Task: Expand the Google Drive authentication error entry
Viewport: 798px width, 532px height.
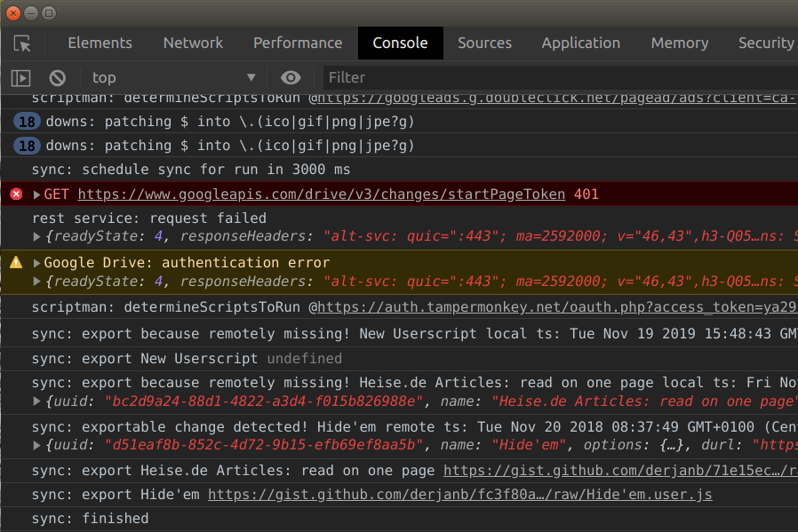Action: click(36, 263)
